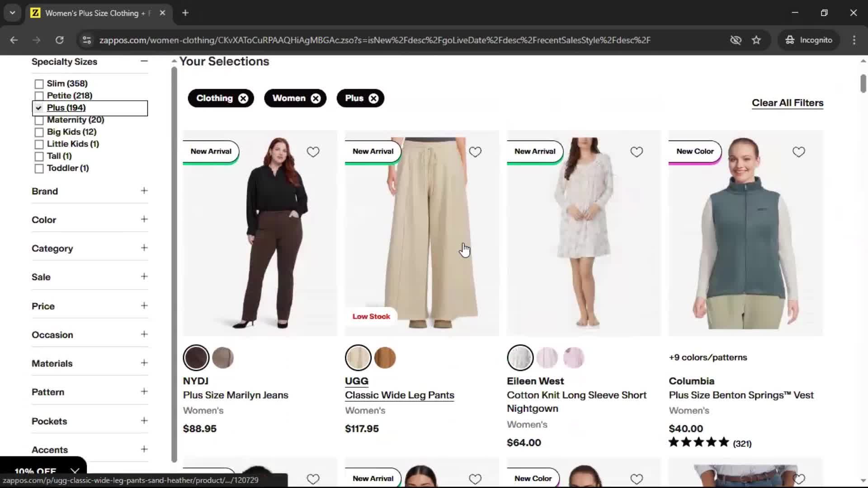Screen dimensions: 868x488
Task: Click +9 colors/patterns on Columbia vest
Action: click(x=708, y=357)
